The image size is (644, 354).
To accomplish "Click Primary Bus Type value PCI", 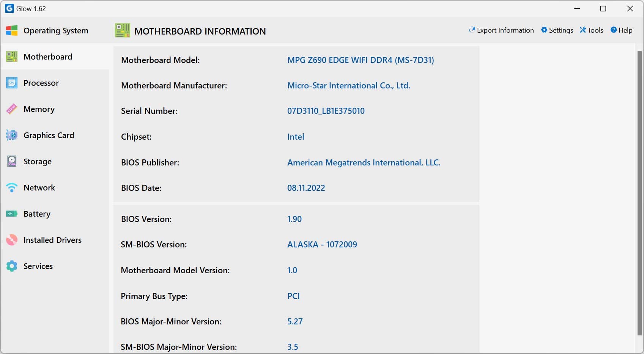I will point(293,296).
